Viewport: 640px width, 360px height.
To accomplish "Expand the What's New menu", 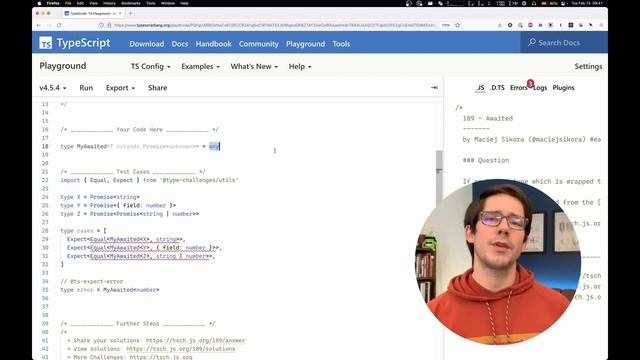I will click(x=254, y=66).
